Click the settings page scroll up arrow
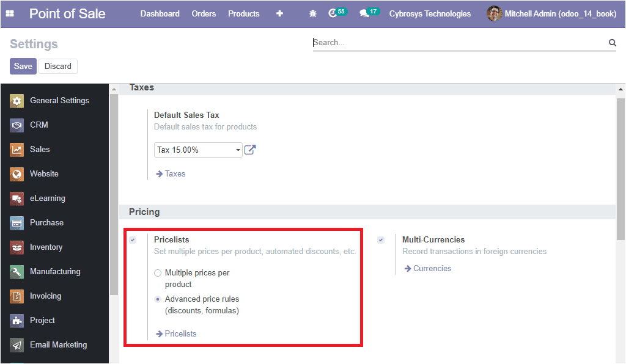This screenshot has height=364, width=626. (621, 89)
